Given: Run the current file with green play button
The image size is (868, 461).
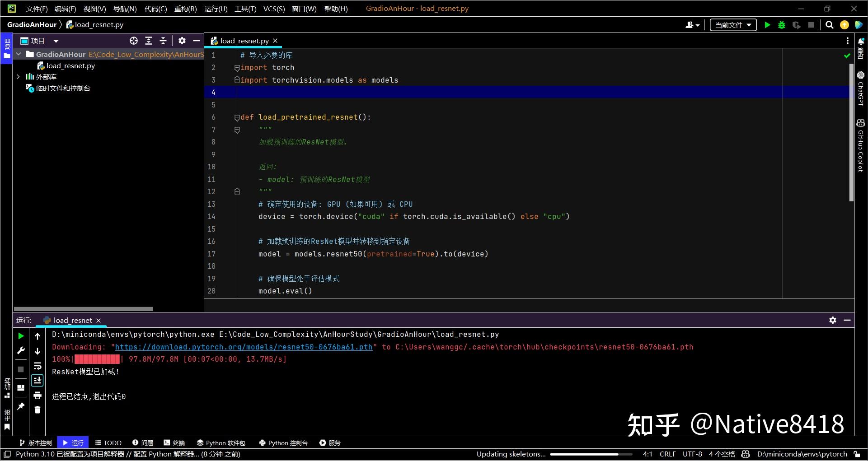Looking at the screenshot, I should (x=767, y=25).
